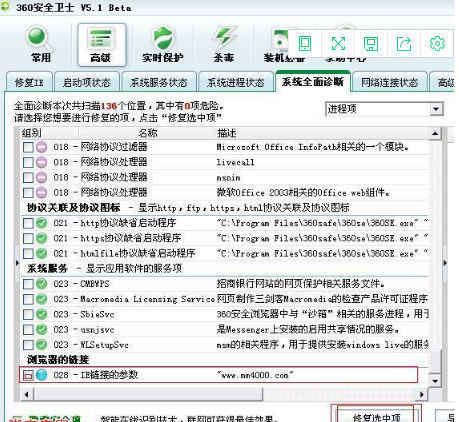Open the settings gear overlay icon

[437, 43]
